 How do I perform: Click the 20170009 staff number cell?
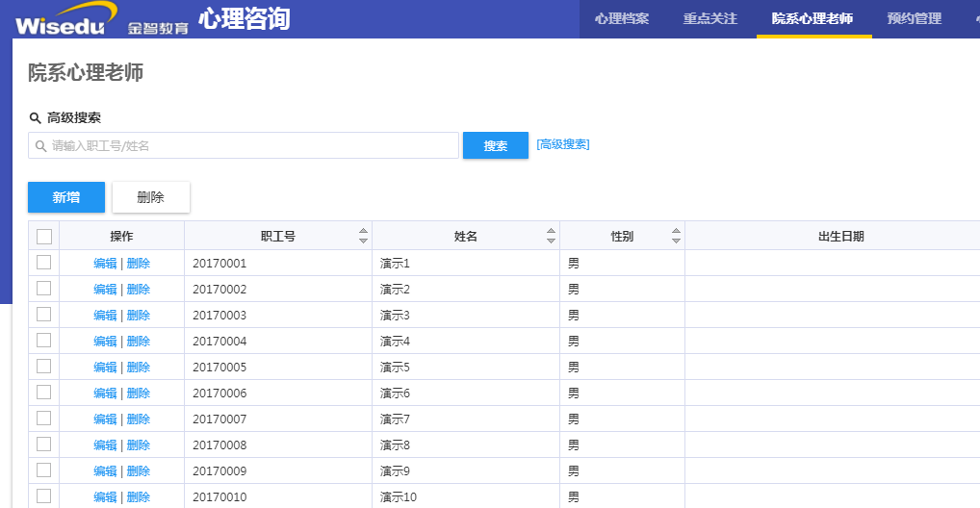click(x=278, y=471)
